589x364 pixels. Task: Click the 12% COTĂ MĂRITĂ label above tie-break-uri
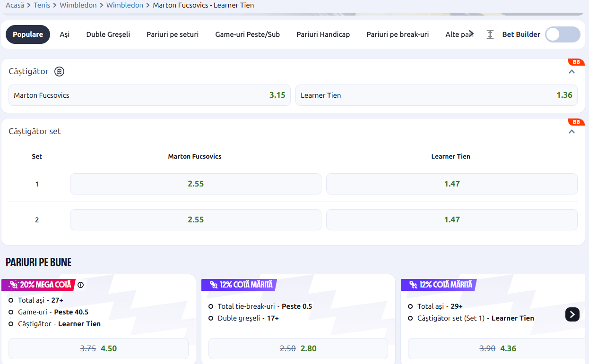239,285
